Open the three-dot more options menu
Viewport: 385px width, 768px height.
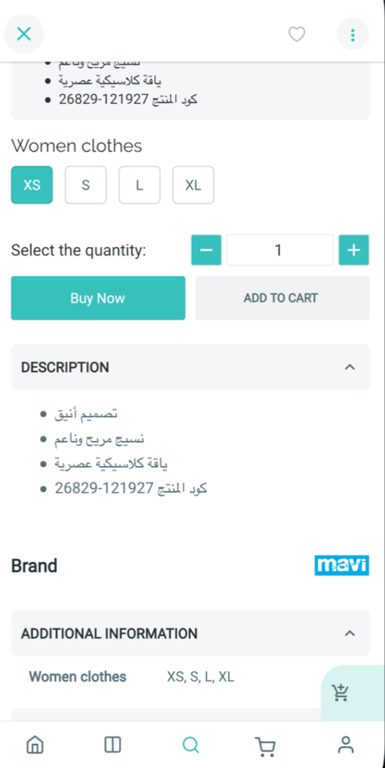click(353, 34)
